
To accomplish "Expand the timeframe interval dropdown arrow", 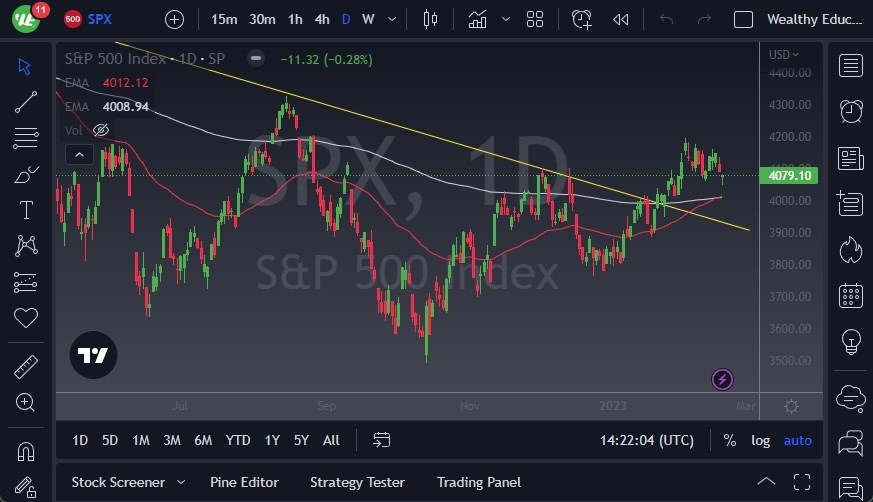I will click(392, 19).
